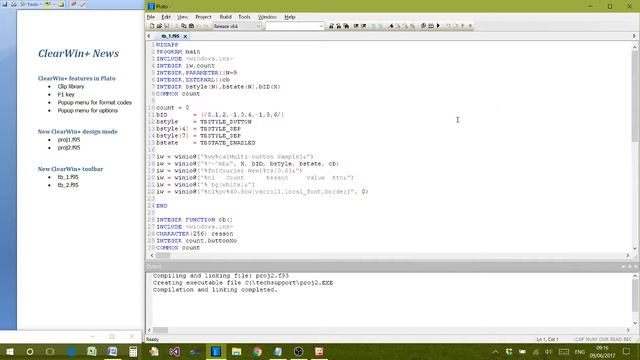Click Popup menu for options link
The image size is (640, 360).
click(x=87, y=111)
